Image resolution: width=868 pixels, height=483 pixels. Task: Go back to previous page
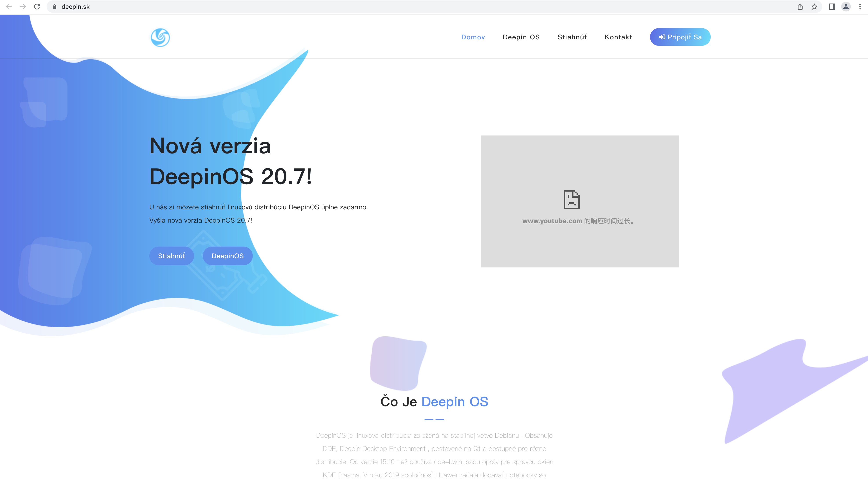pos(9,7)
